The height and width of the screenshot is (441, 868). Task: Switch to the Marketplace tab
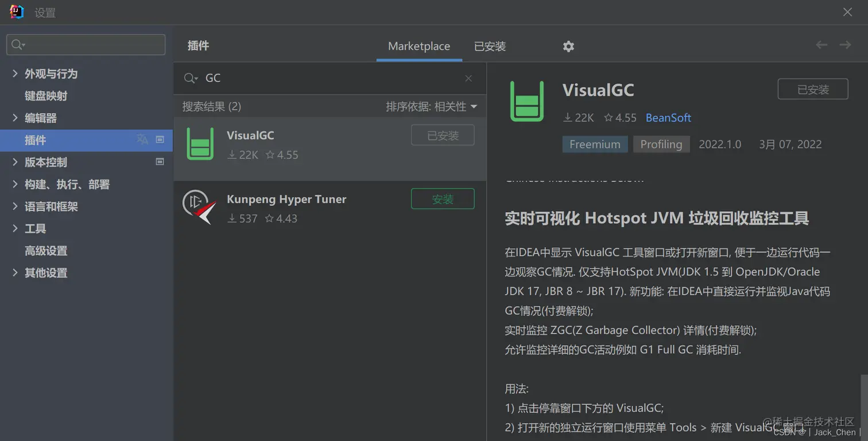pyautogui.click(x=419, y=46)
